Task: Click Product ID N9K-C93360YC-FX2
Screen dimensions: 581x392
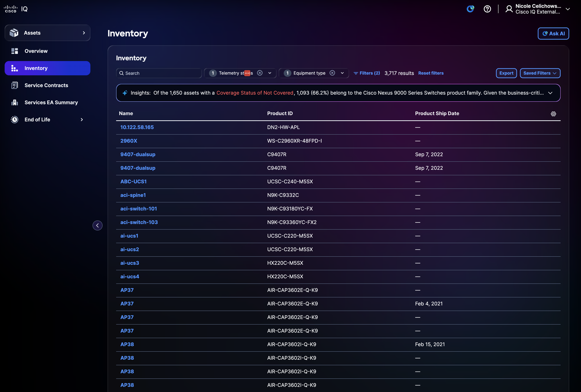Action: point(292,222)
